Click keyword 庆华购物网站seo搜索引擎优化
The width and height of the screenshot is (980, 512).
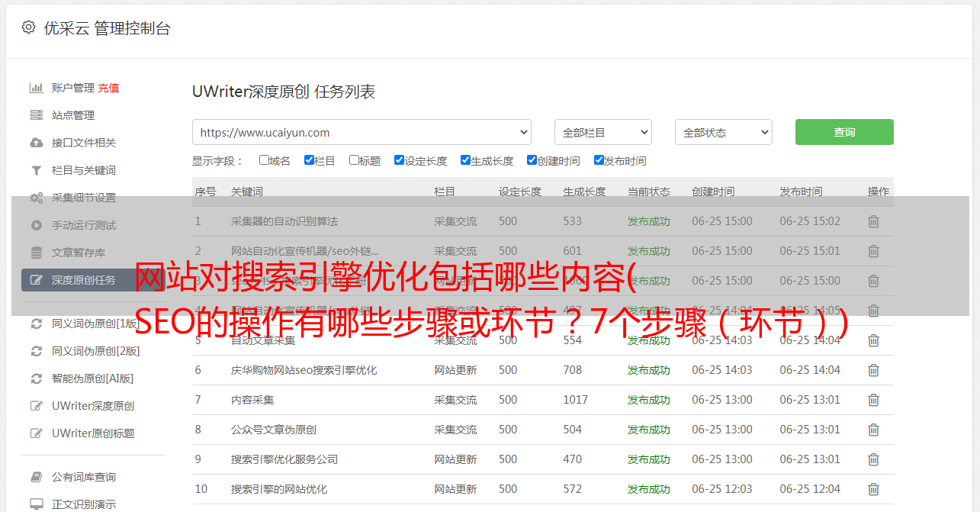[x=304, y=370]
